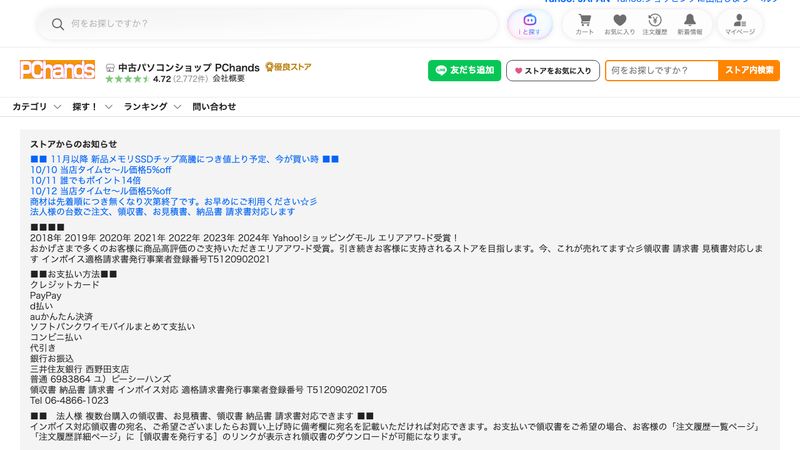Open the 問い合わせ menu item

tap(214, 107)
